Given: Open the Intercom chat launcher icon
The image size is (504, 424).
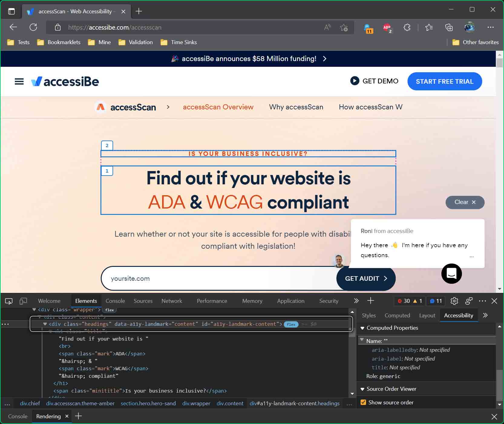Looking at the screenshot, I should (451, 274).
